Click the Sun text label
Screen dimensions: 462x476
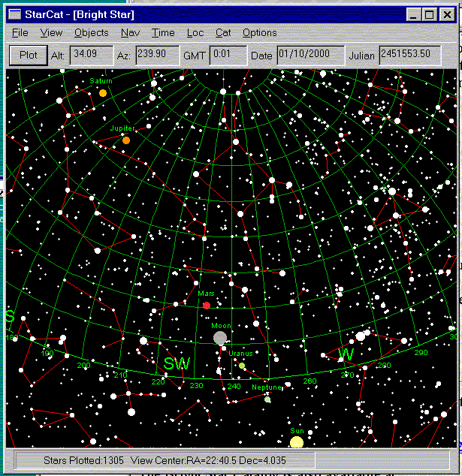click(x=297, y=431)
